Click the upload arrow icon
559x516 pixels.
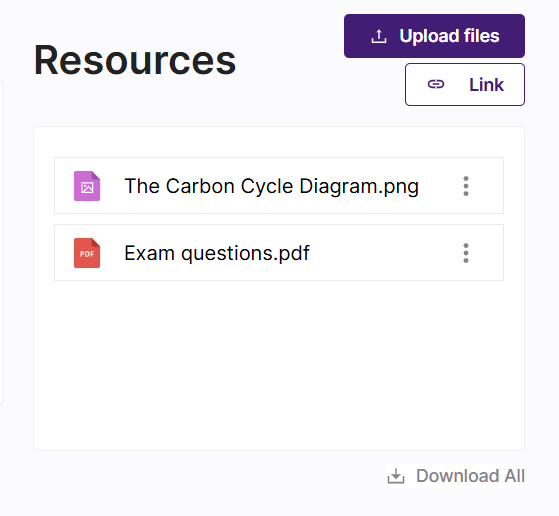point(379,36)
